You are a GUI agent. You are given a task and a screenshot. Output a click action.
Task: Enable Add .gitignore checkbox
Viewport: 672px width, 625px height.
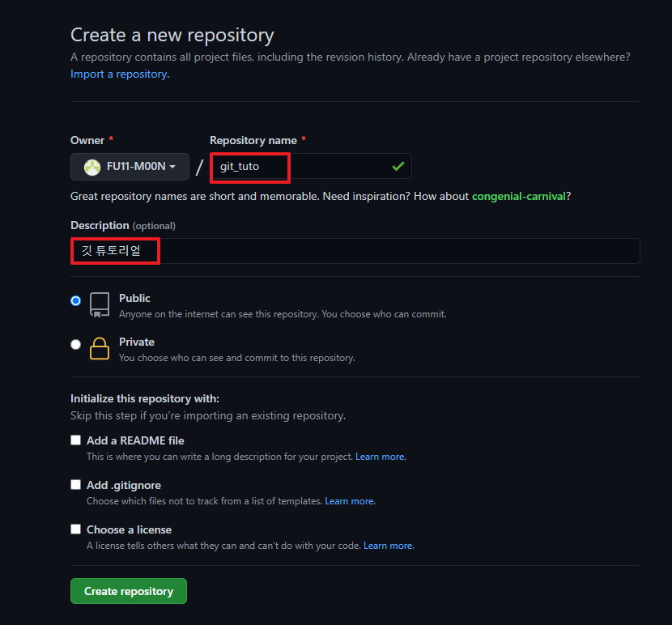pyautogui.click(x=76, y=485)
